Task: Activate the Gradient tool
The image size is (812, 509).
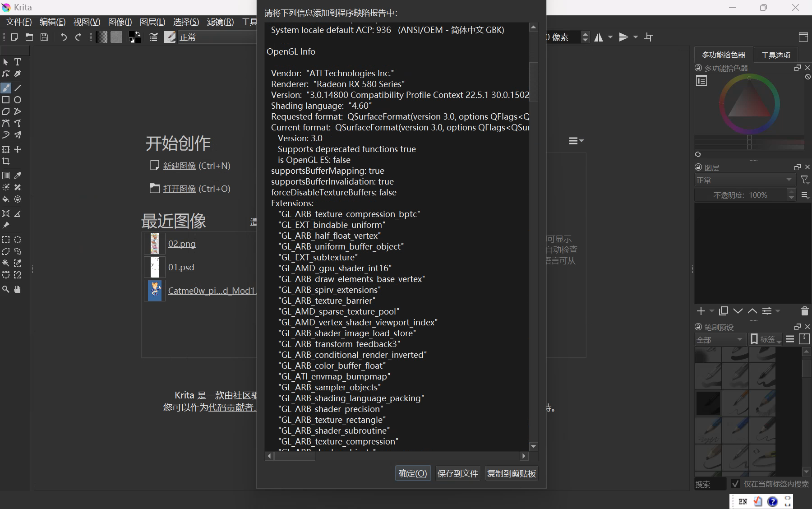Action: coord(6,176)
